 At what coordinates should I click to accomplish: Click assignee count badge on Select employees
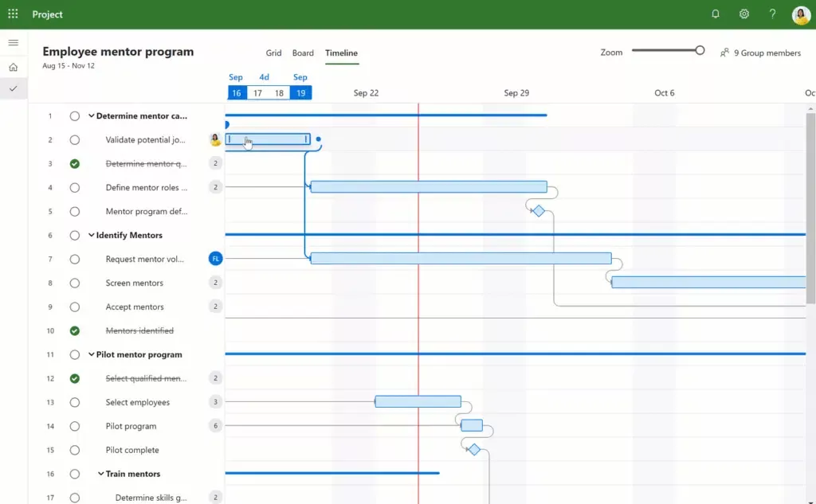(215, 401)
